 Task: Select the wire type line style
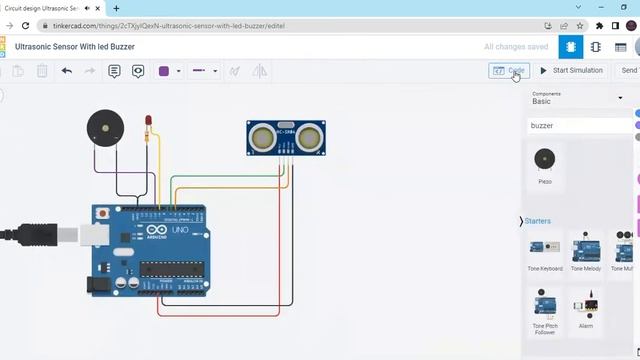pyautogui.click(x=199, y=71)
